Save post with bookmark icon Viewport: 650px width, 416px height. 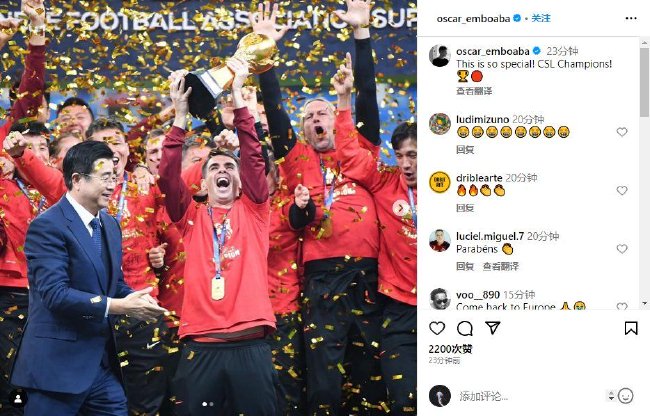tap(631, 328)
